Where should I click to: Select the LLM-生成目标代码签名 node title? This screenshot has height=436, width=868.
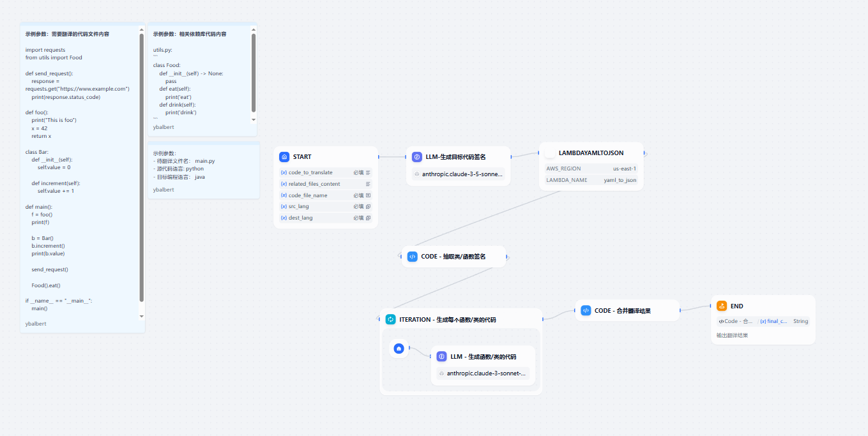(456, 157)
